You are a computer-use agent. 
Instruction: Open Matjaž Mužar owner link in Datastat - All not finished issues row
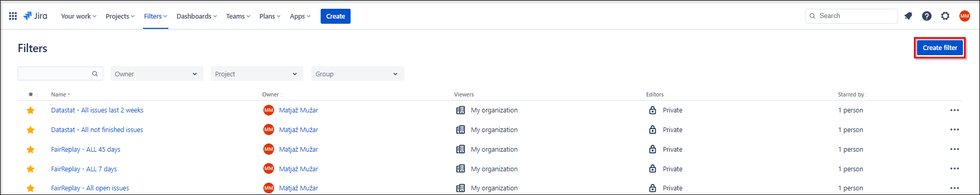[298, 130]
